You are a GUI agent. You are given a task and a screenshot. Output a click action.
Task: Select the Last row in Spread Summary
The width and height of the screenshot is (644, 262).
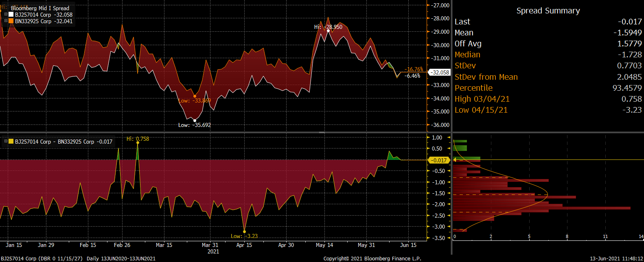point(548,22)
